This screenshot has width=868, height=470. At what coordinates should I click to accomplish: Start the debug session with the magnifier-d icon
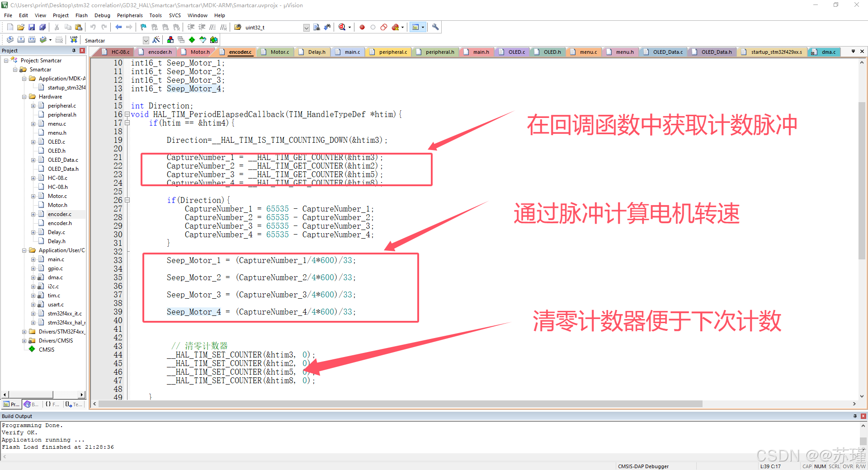tap(343, 27)
